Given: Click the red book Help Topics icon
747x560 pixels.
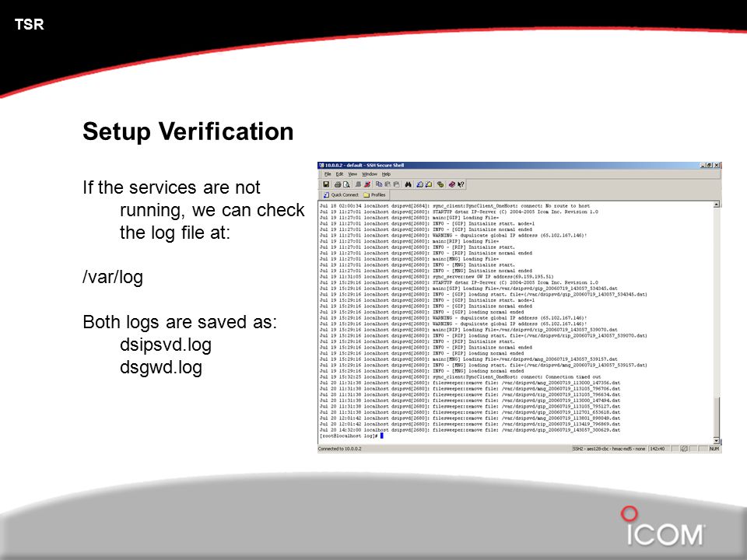Looking at the screenshot, I should click(x=451, y=184).
